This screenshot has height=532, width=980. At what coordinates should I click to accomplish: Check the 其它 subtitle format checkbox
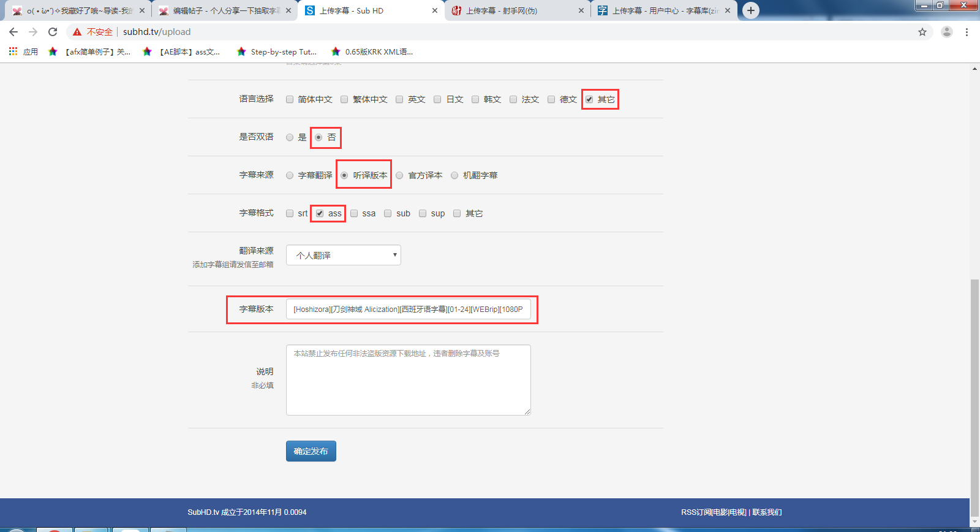point(457,213)
